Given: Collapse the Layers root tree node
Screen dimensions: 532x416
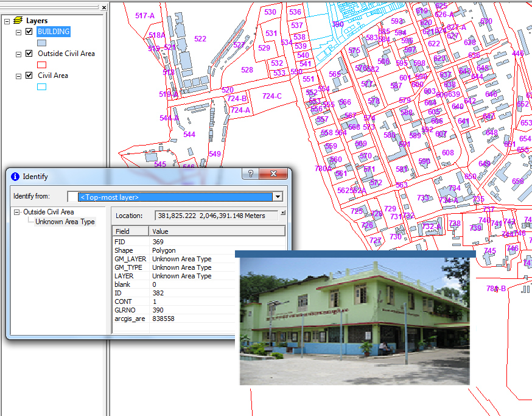Looking at the screenshot, I should pos(7,21).
